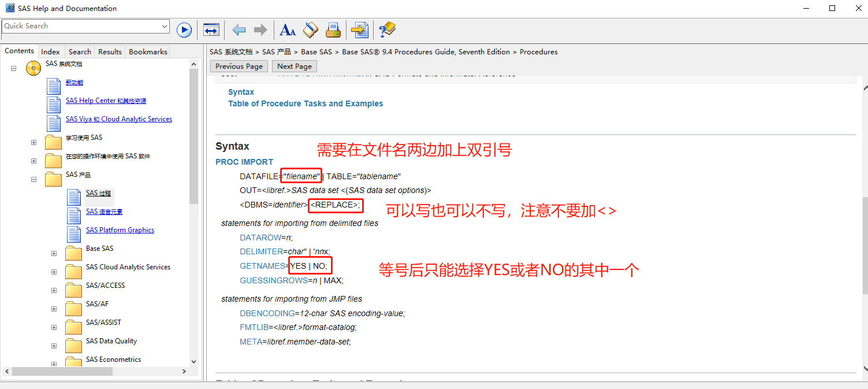Click the font size 'AA' icon
Viewport: 868px width, 389px height.
(x=287, y=30)
